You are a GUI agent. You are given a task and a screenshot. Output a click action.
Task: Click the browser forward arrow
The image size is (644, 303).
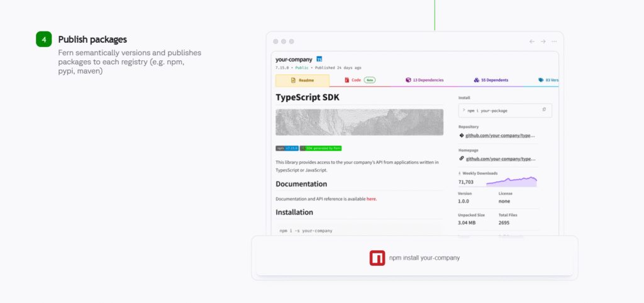point(543,41)
